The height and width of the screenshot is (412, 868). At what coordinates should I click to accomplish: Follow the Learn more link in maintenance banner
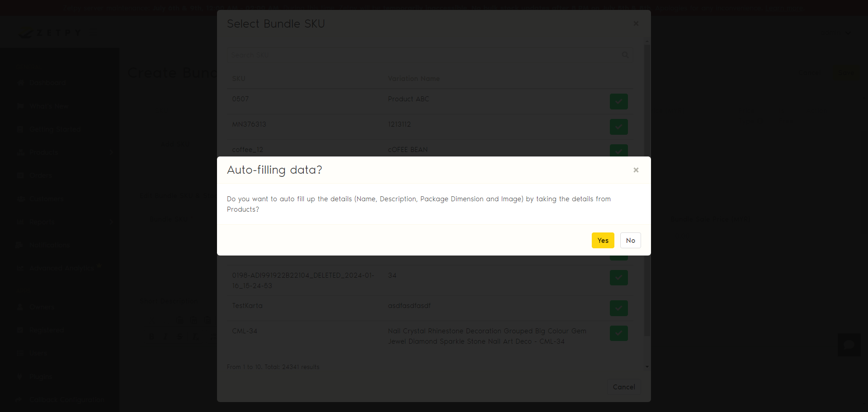tap(784, 8)
